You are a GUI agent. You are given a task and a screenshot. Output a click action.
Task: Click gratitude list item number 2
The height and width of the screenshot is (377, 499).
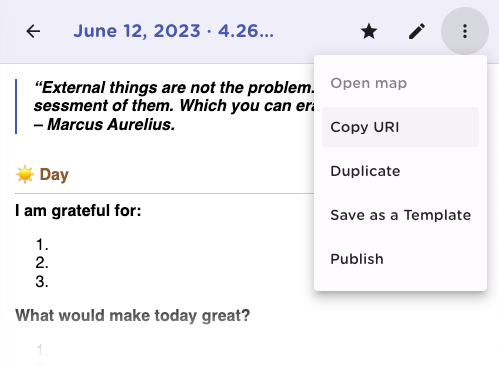pyautogui.click(x=42, y=263)
